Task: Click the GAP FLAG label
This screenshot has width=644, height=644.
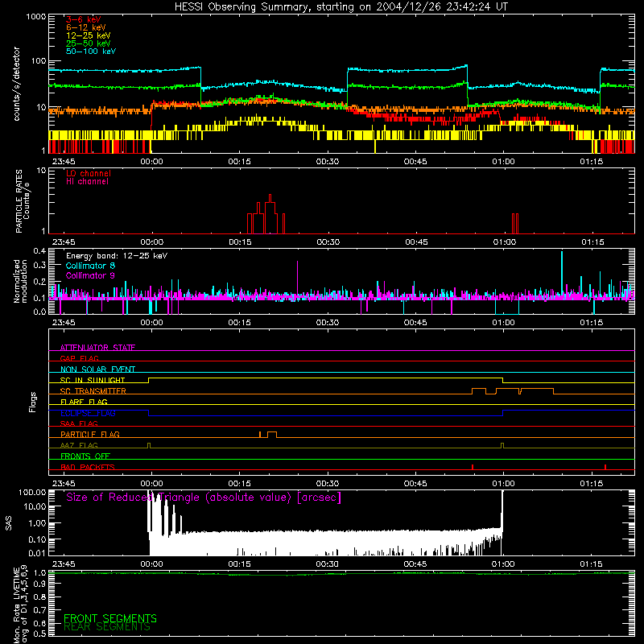Action: tap(79, 358)
